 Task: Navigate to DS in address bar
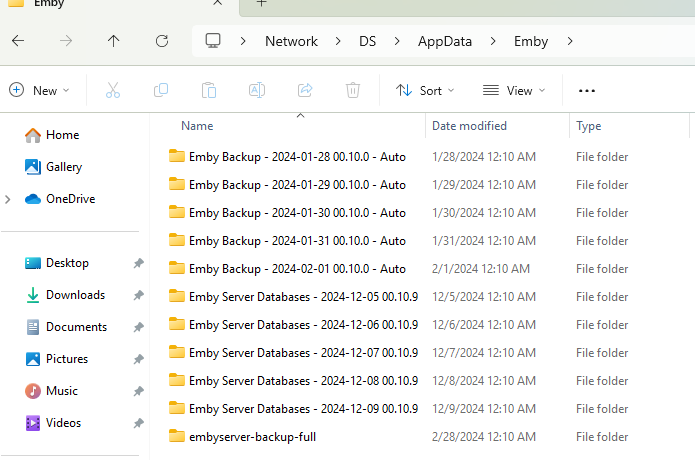point(367,41)
